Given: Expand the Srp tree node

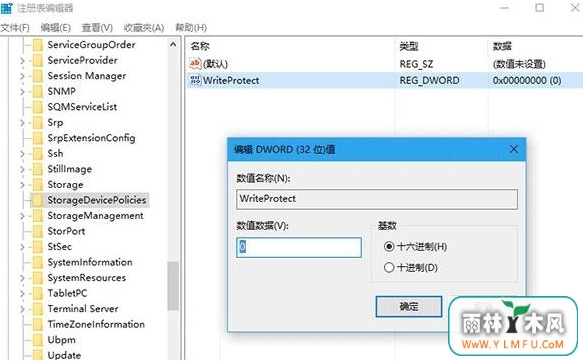Looking at the screenshot, I should [x=22, y=123].
